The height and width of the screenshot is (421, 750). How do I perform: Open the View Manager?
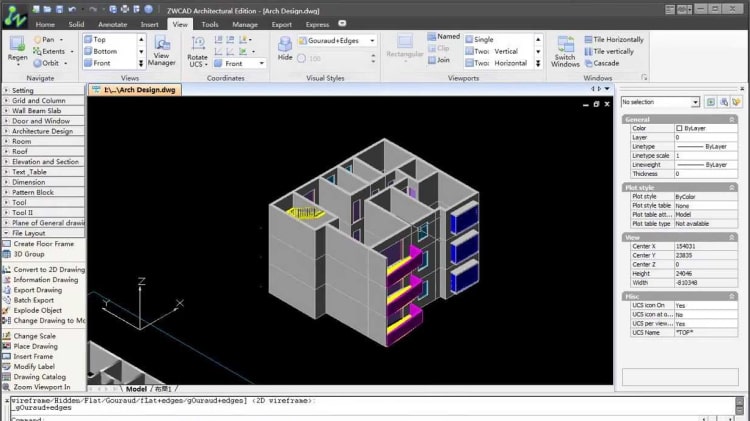click(161, 51)
